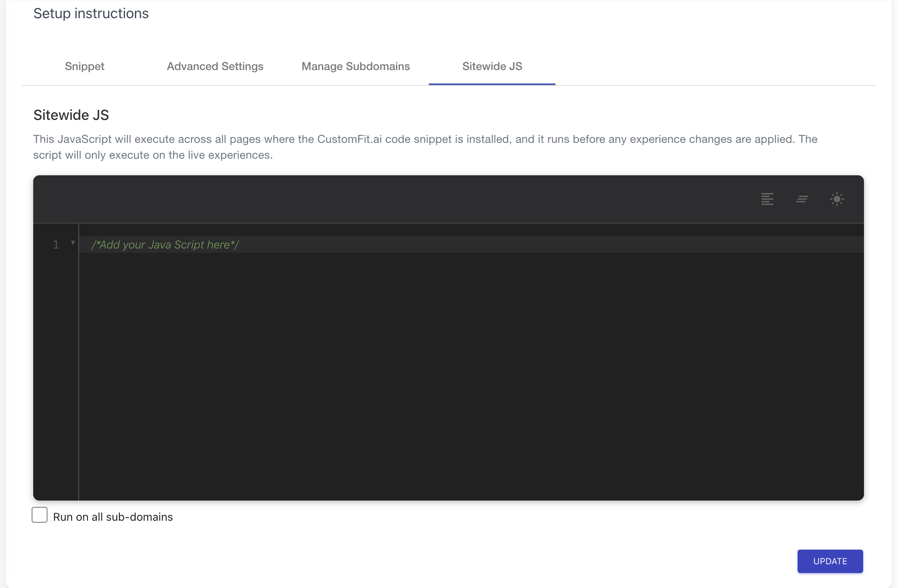
Task: Click line number 1 in the gutter
Action: point(56,245)
